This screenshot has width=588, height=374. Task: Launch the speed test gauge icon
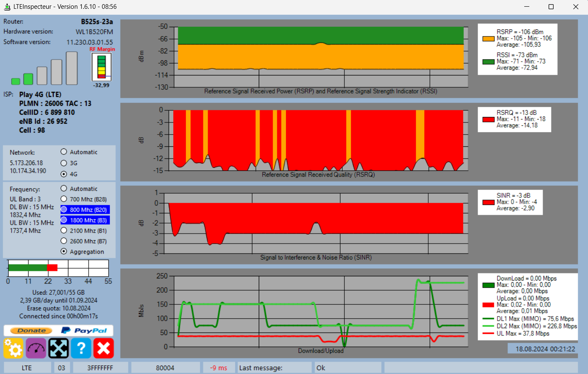[x=36, y=348]
